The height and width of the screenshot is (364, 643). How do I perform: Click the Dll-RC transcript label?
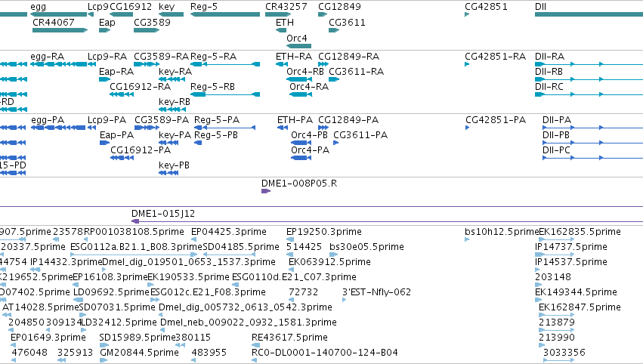549,87
